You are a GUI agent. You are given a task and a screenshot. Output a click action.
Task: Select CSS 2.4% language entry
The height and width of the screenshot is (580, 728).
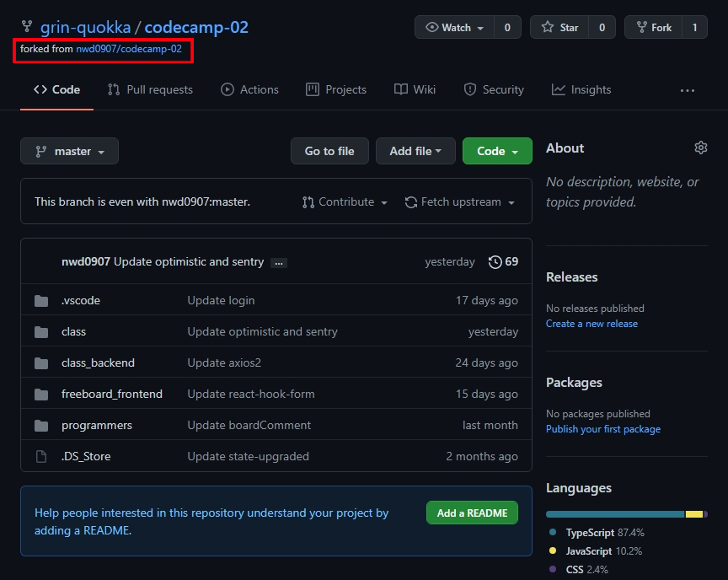click(x=579, y=570)
